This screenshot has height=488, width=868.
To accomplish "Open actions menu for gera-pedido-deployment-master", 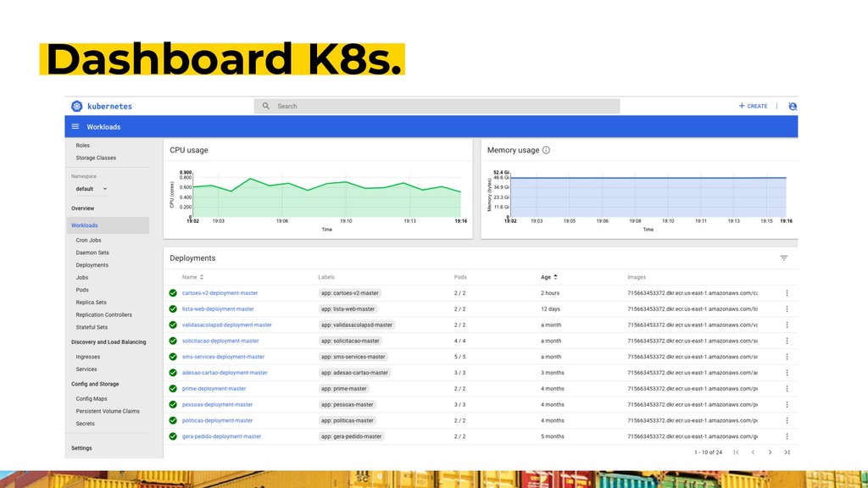I will coord(787,436).
